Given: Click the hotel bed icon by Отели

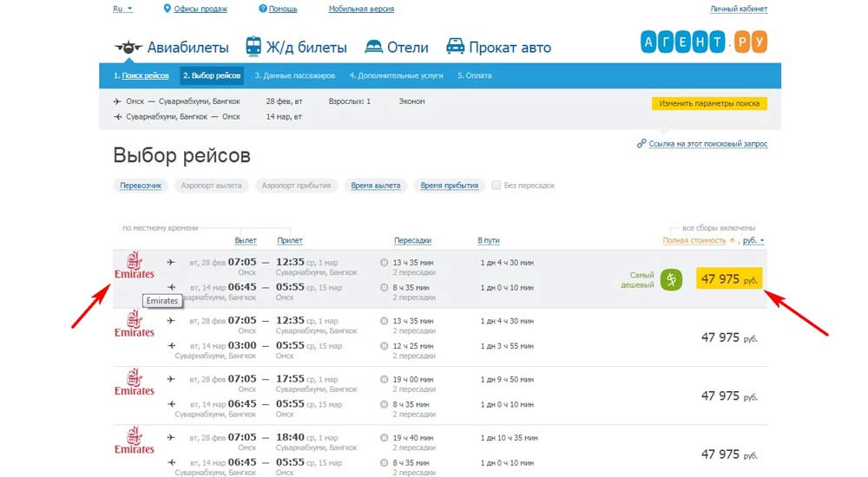Looking at the screenshot, I should pyautogui.click(x=373, y=47).
